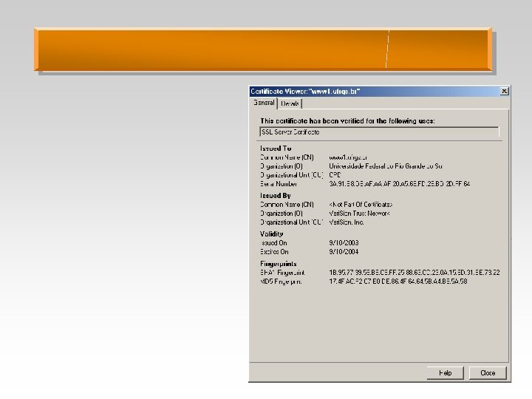Click the MD5 Fingerprint label
The width and height of the screenshot is (532, 399).
click(281, 282)
